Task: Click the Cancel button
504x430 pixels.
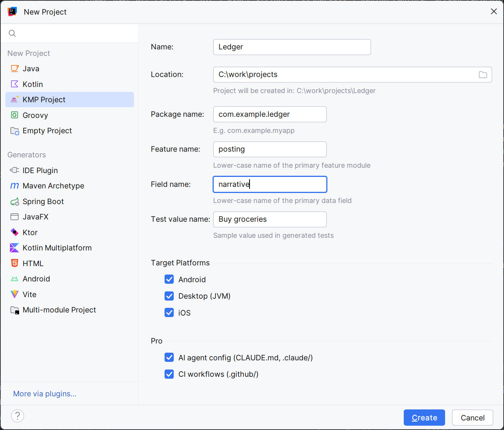Action: coord(473,417)
